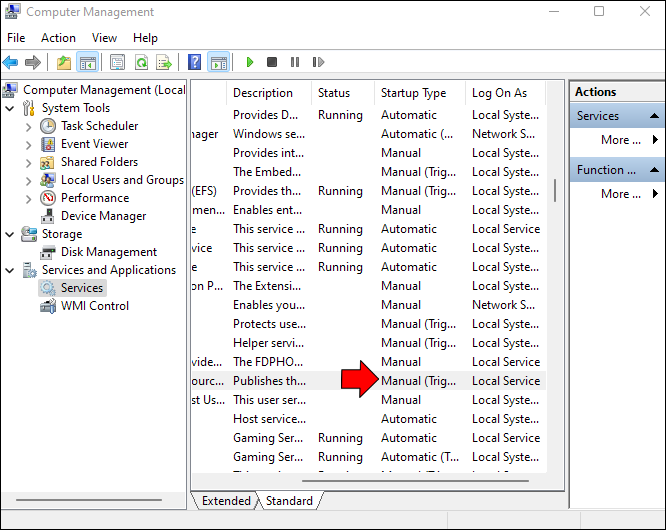Open Disk Management under Storage
Image resolution: width=666 pixels, height=530 pixels.
click(x=109, y=252)
